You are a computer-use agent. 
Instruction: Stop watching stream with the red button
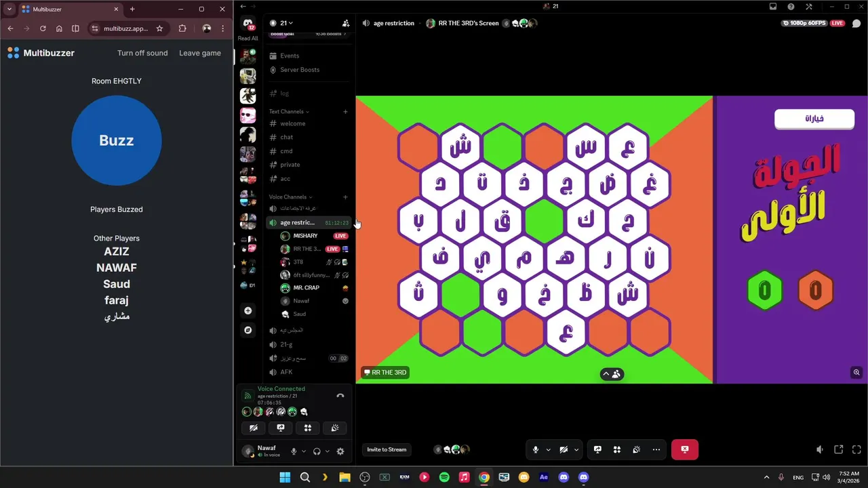pos(685,449)
